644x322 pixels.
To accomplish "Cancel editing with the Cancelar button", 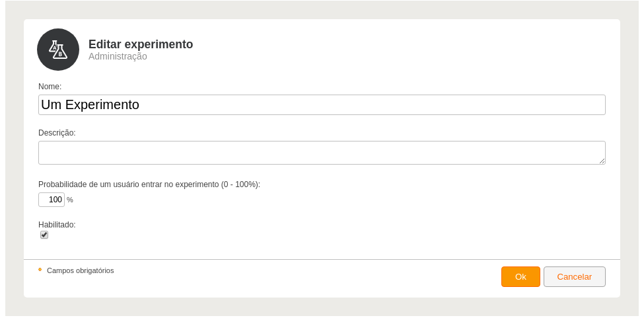I will [575, 277].
